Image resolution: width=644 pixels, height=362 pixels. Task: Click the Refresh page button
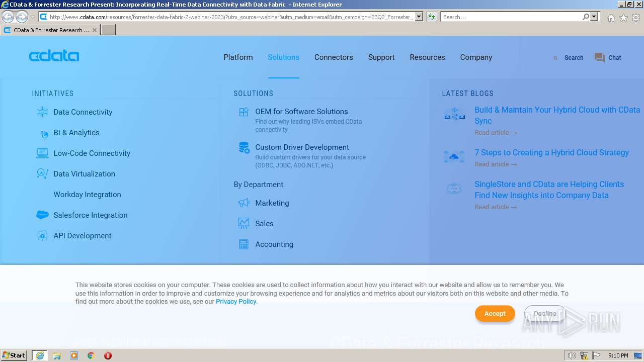[432, 17]
